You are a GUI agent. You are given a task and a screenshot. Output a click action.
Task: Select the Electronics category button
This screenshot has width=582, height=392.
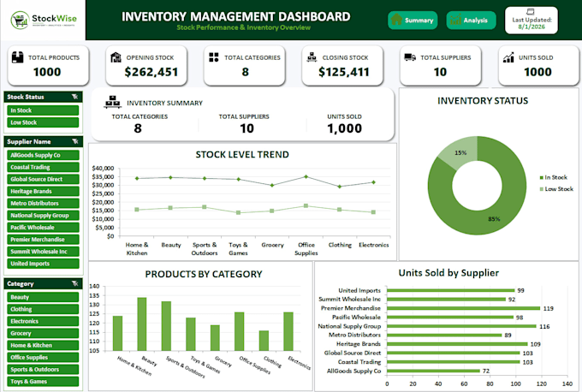[x=43, y=321]
